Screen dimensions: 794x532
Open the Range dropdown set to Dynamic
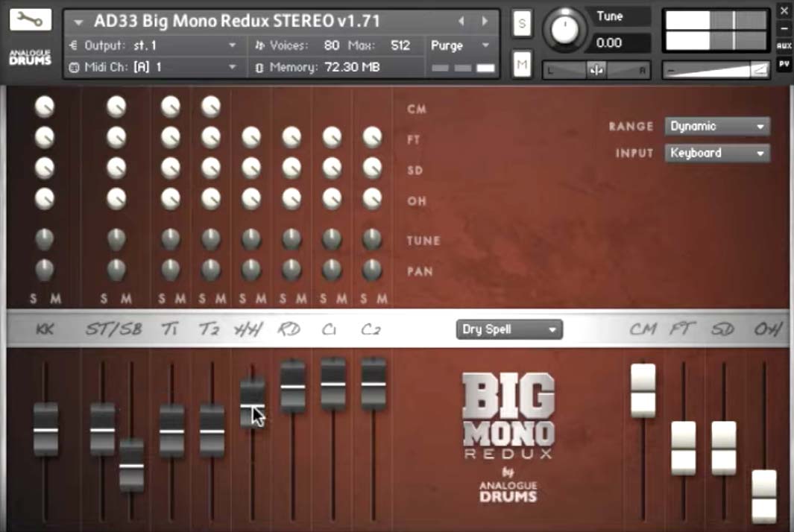coord(717,126)
